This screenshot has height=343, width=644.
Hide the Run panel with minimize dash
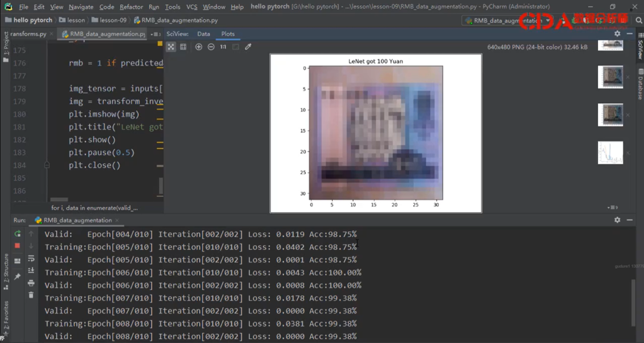tap(630, 220)
